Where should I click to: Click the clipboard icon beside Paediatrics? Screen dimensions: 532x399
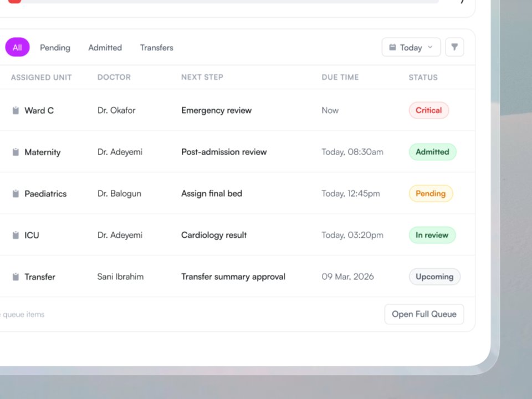(x=16, y=193)
